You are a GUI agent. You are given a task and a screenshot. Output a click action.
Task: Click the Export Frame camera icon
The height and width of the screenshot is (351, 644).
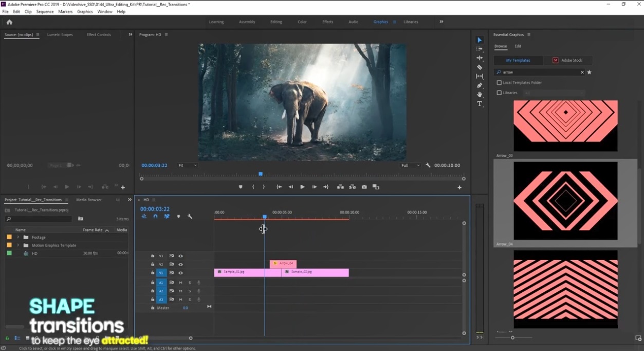point(364,187)
